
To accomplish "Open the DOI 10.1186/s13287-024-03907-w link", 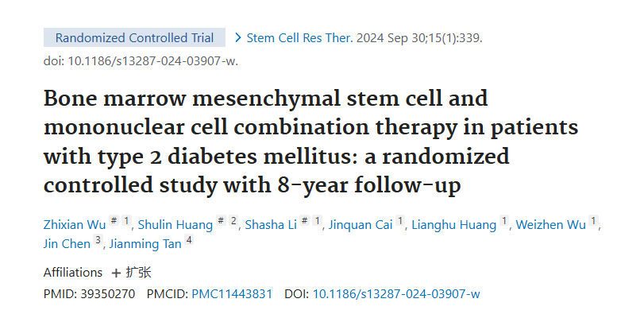I will click(x=395, y=294).
